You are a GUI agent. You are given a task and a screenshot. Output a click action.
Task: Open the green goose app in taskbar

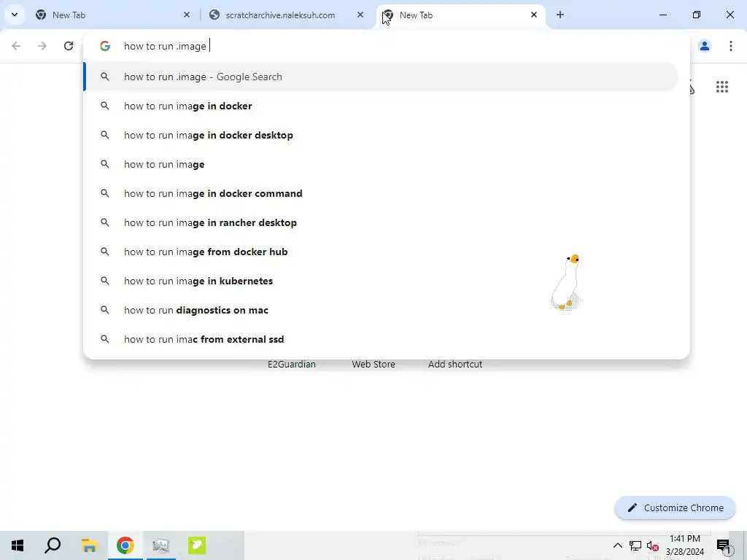197,545
